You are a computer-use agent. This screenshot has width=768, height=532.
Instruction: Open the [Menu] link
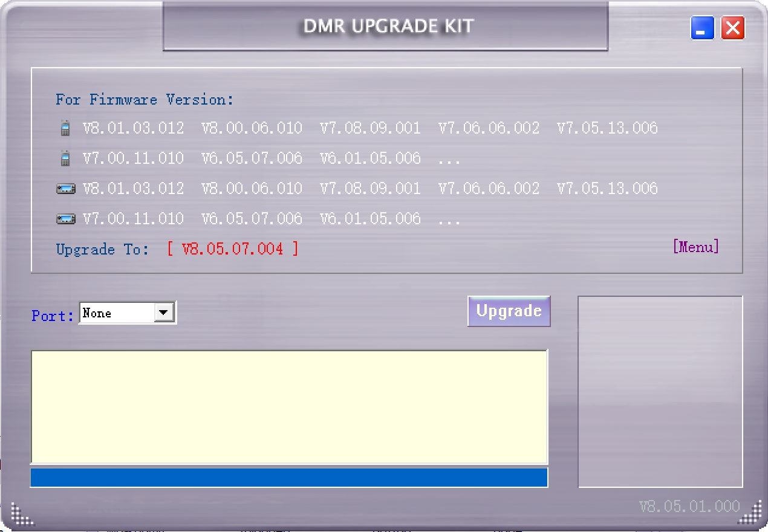(x=696, y=247)
